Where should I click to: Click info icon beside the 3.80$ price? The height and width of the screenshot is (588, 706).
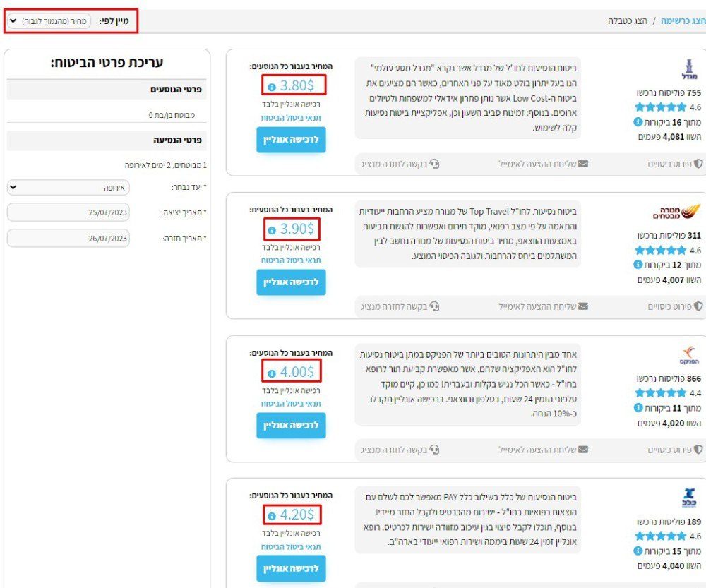(x=272, y=87)
